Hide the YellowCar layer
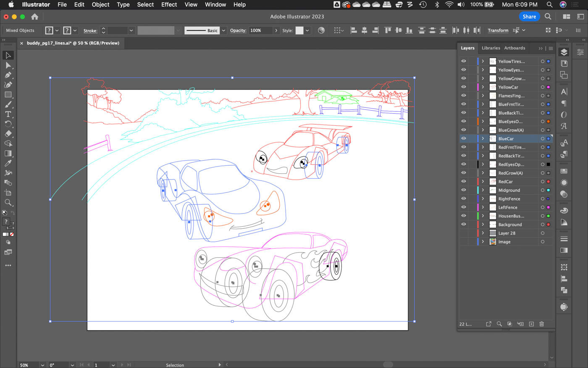The height and width of the screenshot is (368, 588). tap(464, 87)
